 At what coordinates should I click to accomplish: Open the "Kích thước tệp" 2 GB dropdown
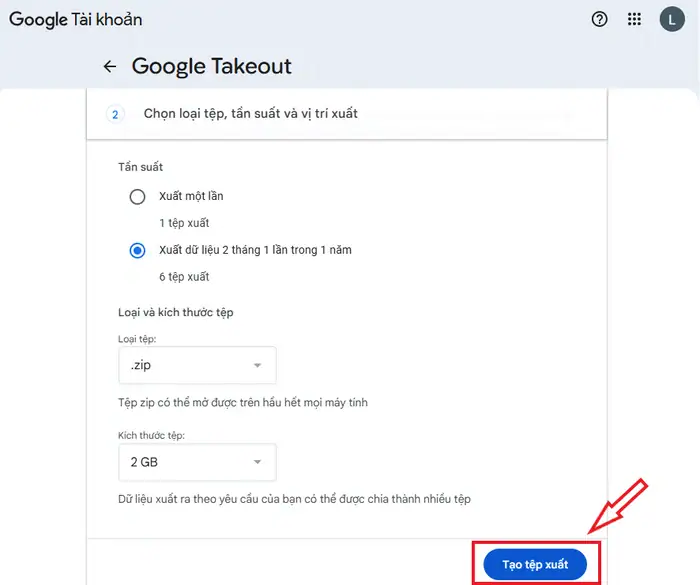click(x=196, y=462)
